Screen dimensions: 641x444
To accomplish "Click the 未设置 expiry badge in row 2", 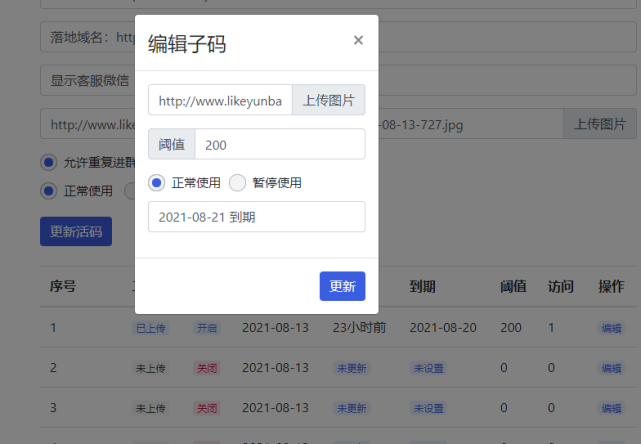I will tap(428, 368).
